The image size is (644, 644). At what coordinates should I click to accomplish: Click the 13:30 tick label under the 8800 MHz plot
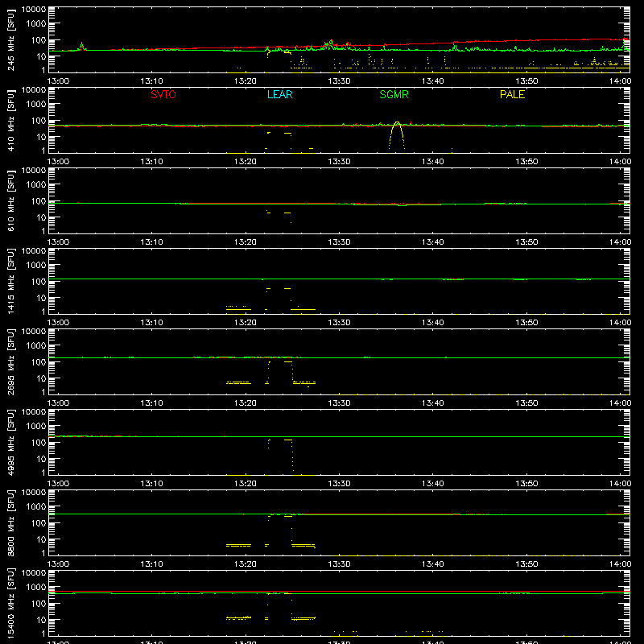[339, 564]
